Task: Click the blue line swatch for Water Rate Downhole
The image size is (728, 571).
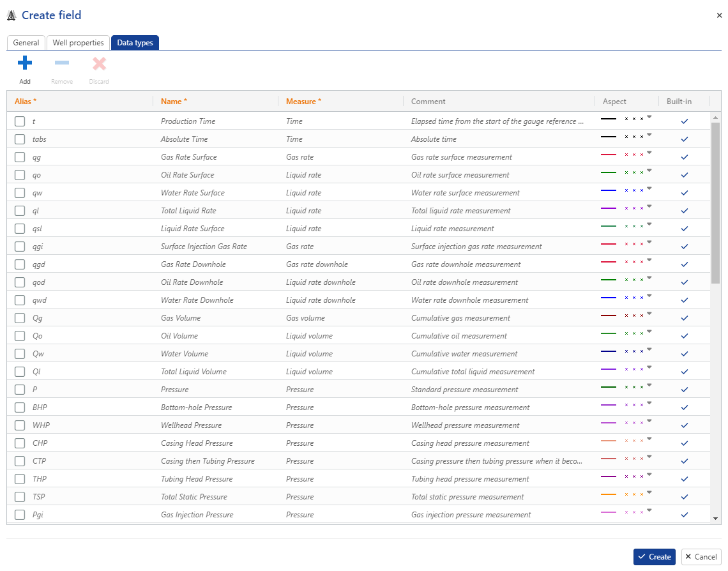Action: pos(608,298)
